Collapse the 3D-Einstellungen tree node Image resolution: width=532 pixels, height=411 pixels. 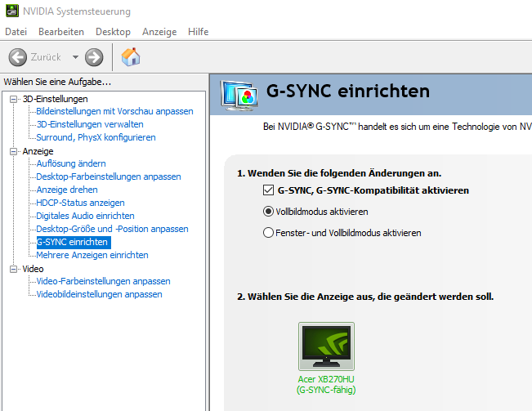click(x=13, y=99)
